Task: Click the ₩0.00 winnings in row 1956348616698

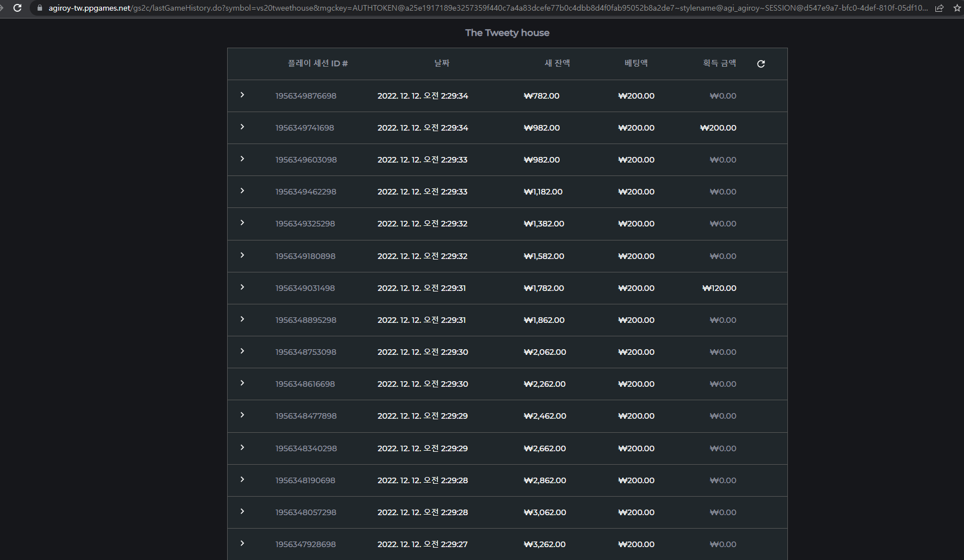Action: coord(723,384)
